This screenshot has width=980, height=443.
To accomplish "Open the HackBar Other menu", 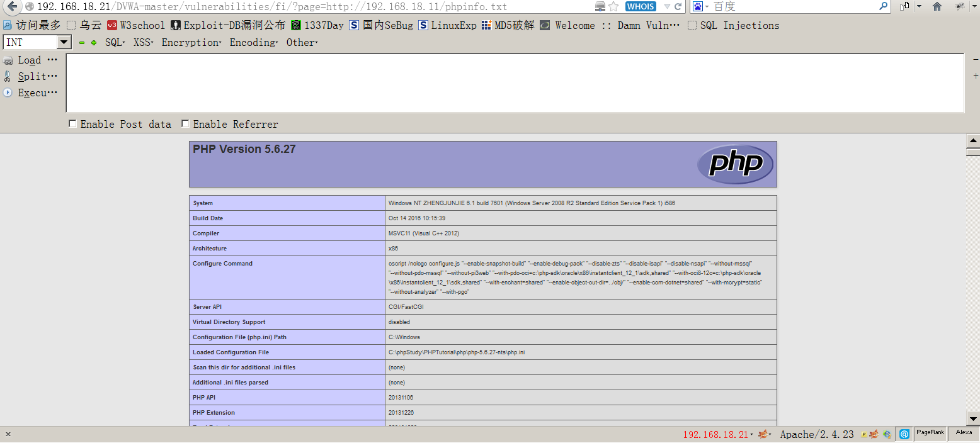I will (x=302, y=42).
